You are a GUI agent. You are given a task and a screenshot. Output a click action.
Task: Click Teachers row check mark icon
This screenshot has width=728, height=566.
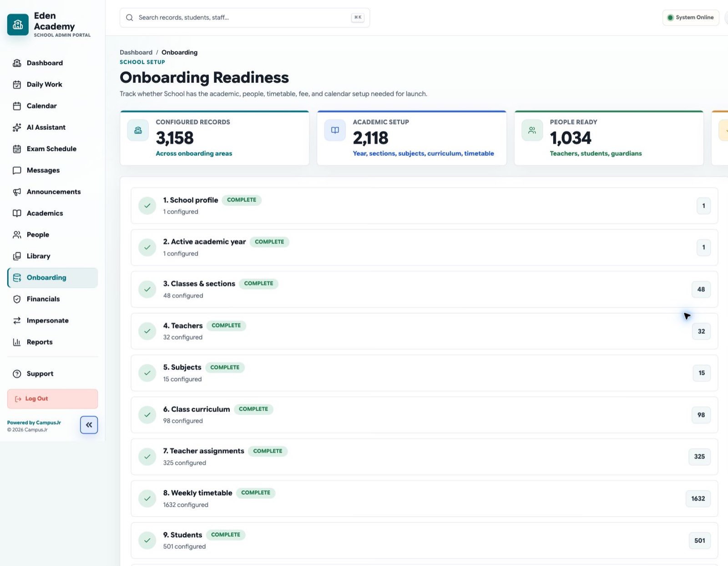[x=147, y=331]
